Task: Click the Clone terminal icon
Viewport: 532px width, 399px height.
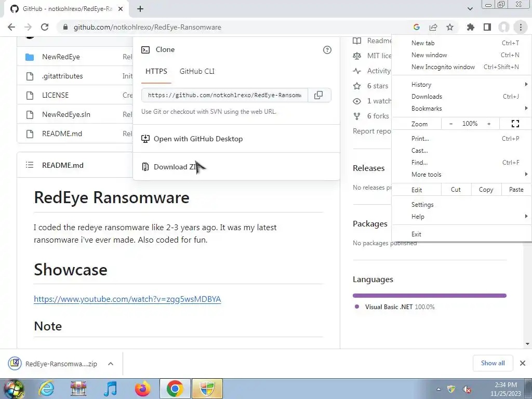Action: pos(145,50)
